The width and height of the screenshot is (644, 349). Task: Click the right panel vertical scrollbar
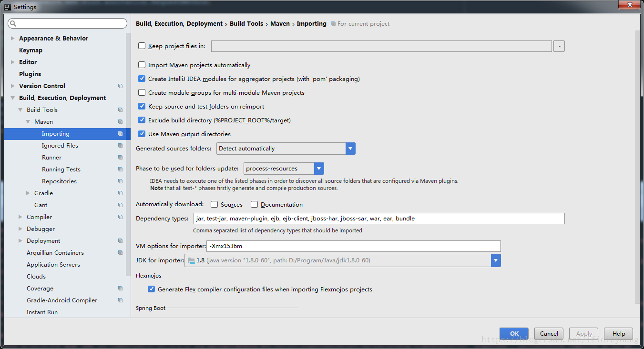[638, 167]
